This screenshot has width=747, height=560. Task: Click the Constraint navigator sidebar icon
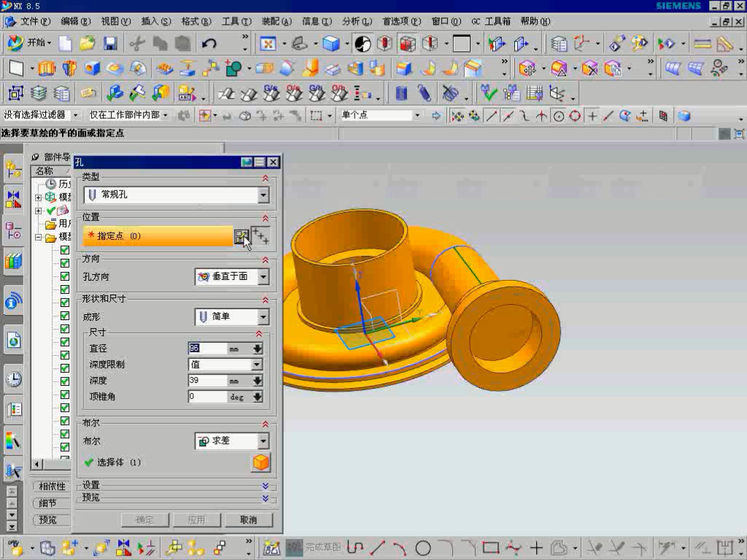[13, 199]
